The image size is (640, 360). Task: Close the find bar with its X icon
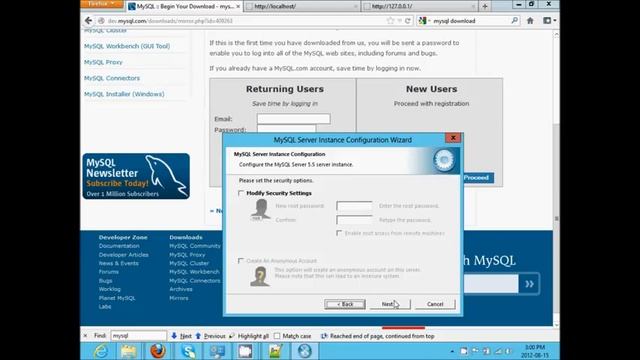click(85, 336)
